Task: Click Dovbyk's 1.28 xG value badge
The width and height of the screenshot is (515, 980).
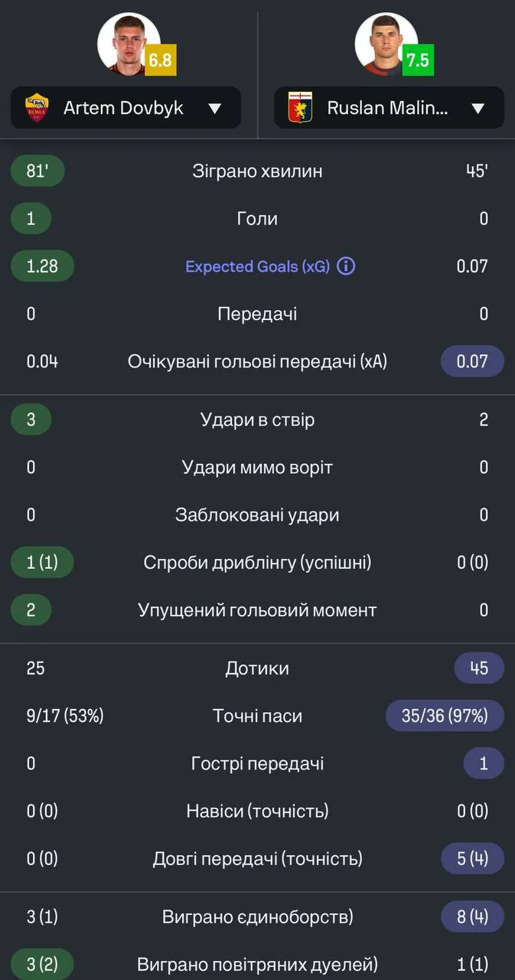Action: point(42,266)
